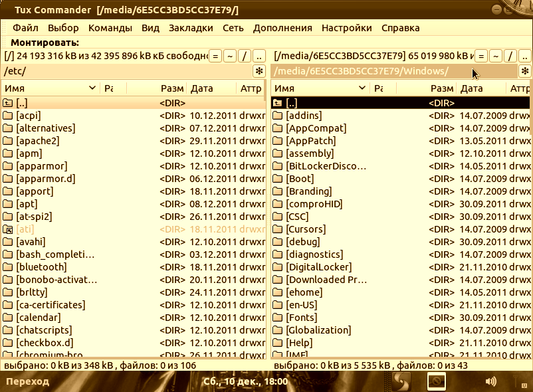Click the avahi folder icon

8,242
